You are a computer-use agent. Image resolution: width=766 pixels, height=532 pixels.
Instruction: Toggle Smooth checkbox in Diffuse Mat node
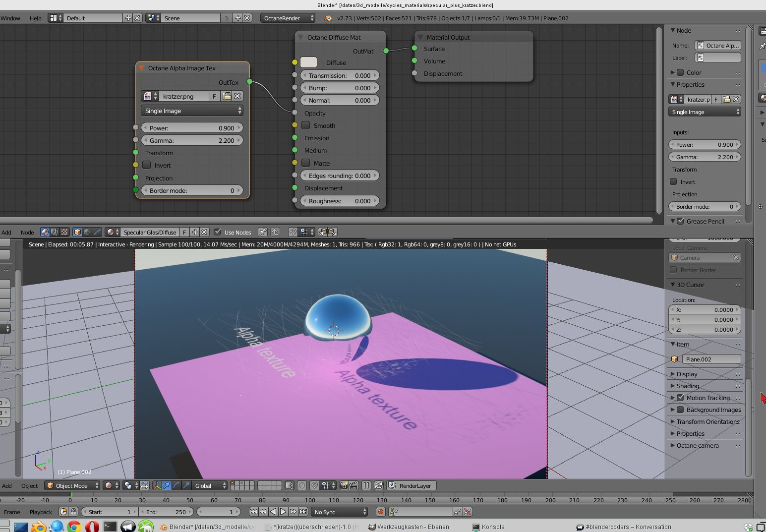tap(306, 125)
